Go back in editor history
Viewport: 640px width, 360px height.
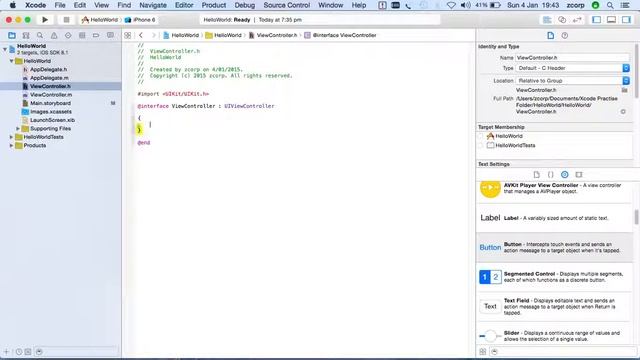pos(141,36)
